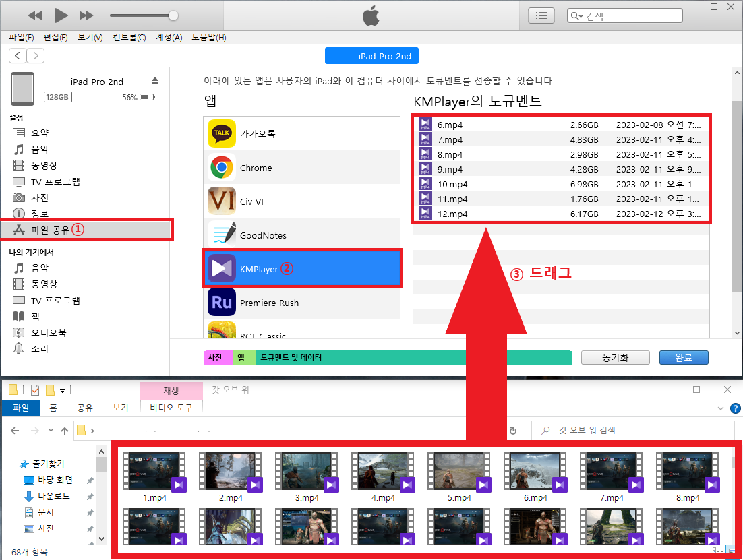Select 10.mp4 in KMPlayer documents
Screen dimensions: 743x560
click(x=562, y=184)
